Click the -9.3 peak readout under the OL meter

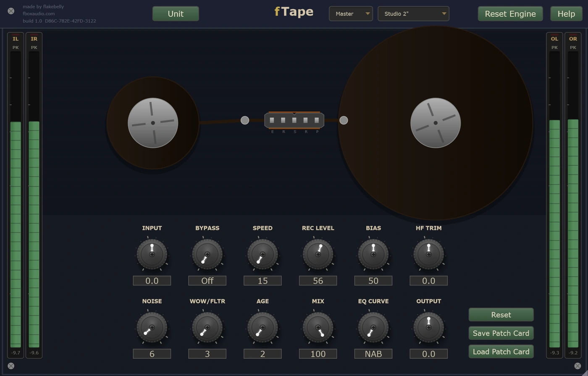[554, 353]
